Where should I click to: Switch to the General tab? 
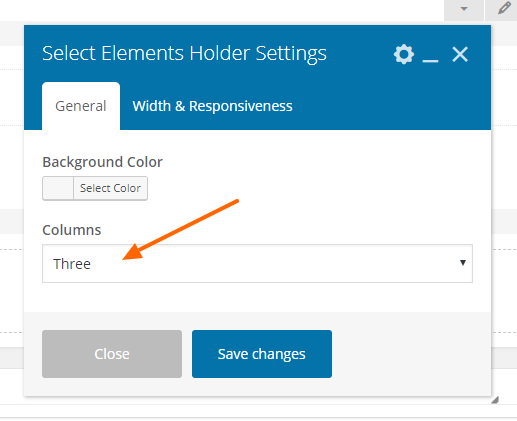pyautogui.click(x=81, y=106)
